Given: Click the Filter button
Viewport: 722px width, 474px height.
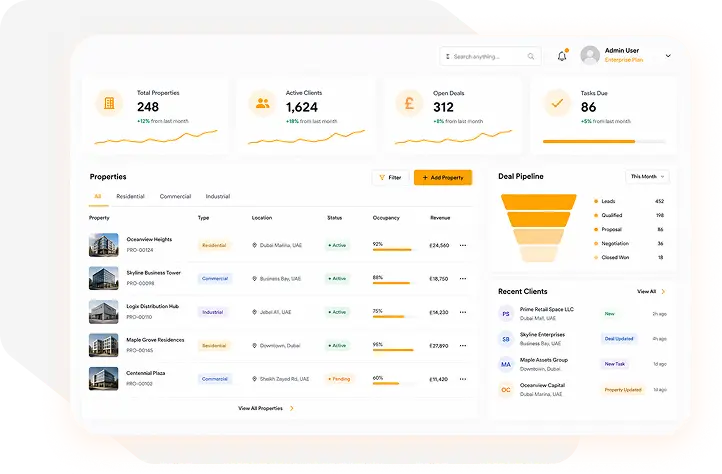Looking at the screenshot, I should coord(390,177).
